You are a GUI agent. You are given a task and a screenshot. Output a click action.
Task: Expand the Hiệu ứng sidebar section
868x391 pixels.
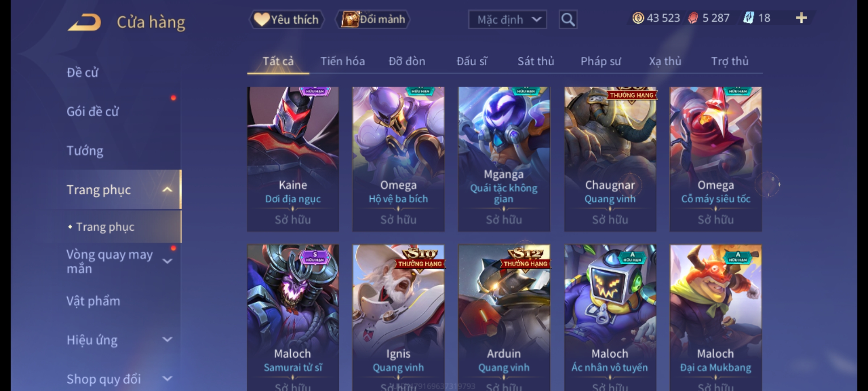(x=167, y=340)
